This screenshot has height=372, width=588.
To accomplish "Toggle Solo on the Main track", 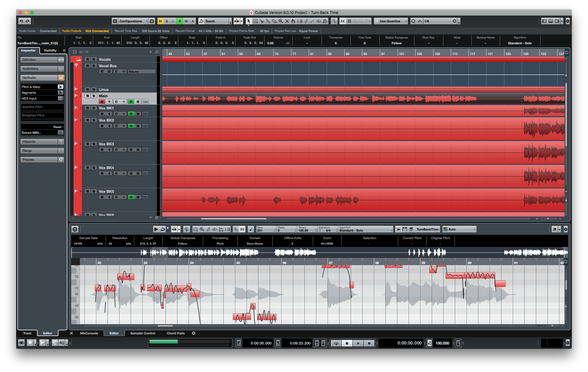I will click(94, 96).
